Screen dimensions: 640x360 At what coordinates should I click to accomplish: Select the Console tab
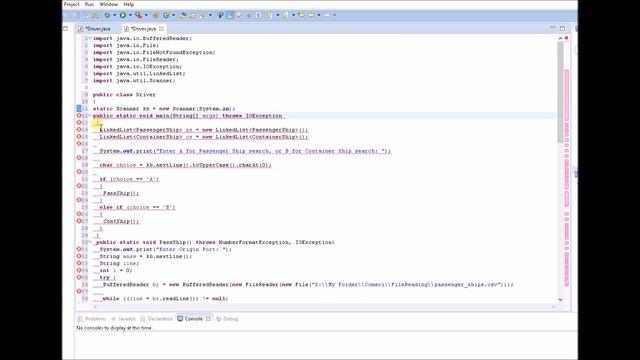pos(190,319)
